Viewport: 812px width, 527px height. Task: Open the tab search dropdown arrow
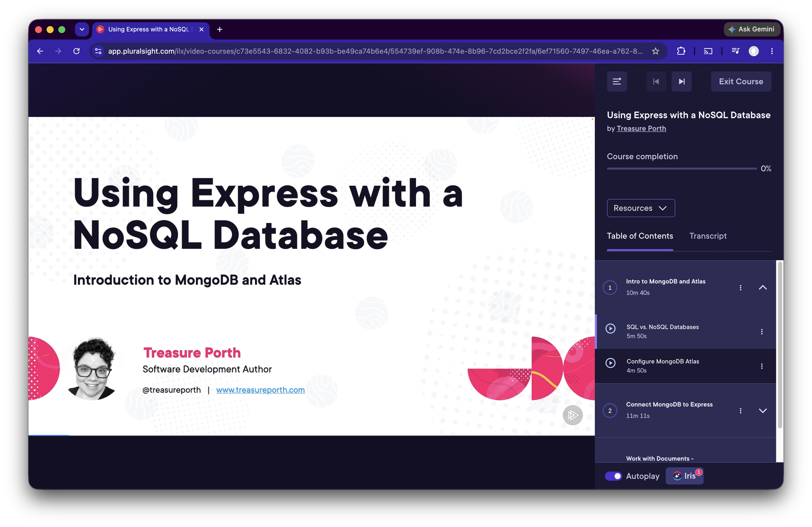click(x=82, y=29)
